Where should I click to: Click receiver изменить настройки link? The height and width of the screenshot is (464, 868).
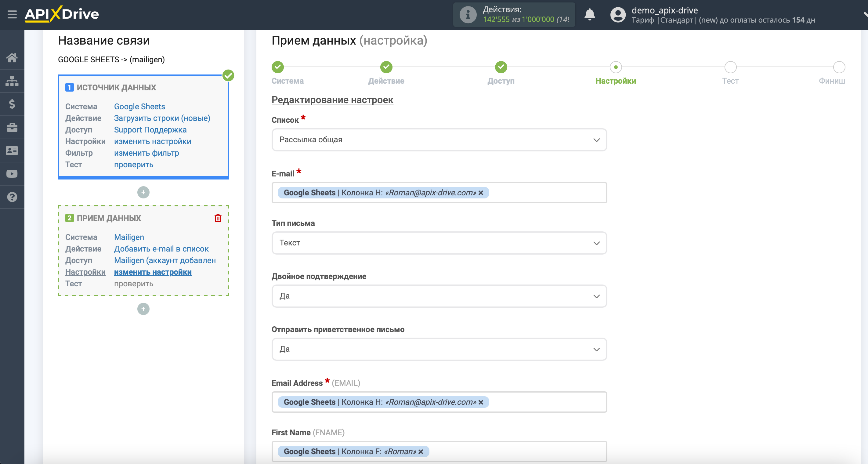[153, 272]
